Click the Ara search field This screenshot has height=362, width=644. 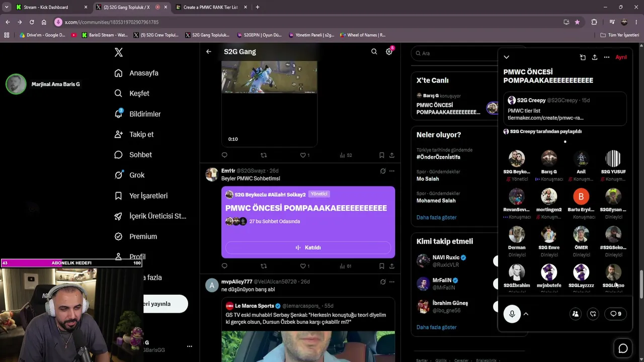(x=455, y=53)
